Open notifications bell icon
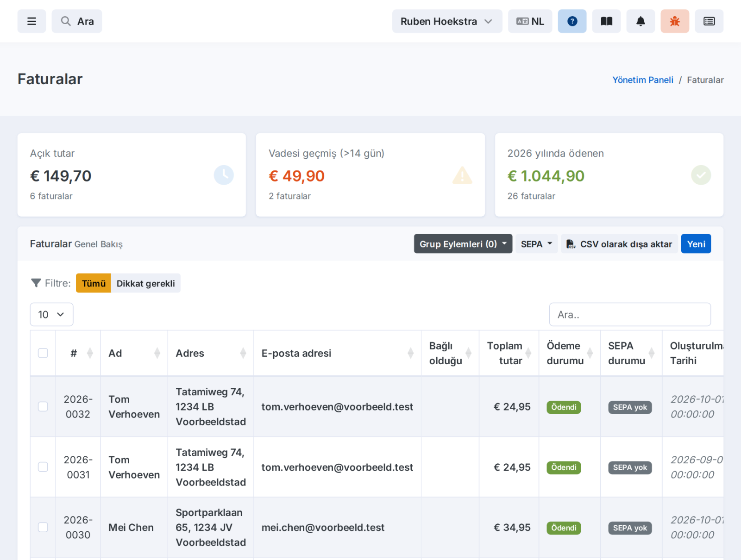741x560 pixels. pyautogui.click(x=641, y=21)
